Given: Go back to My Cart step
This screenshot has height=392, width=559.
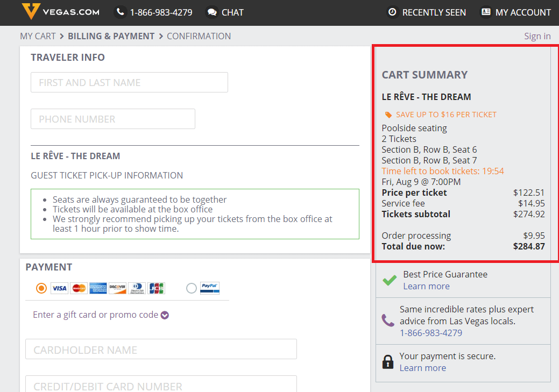Looking at the screenshot, I should (x=38, y=36).
